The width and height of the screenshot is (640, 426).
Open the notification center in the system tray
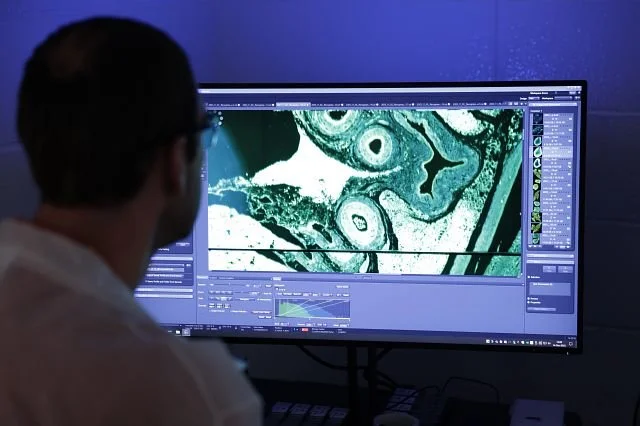click(x=571, y=344)
